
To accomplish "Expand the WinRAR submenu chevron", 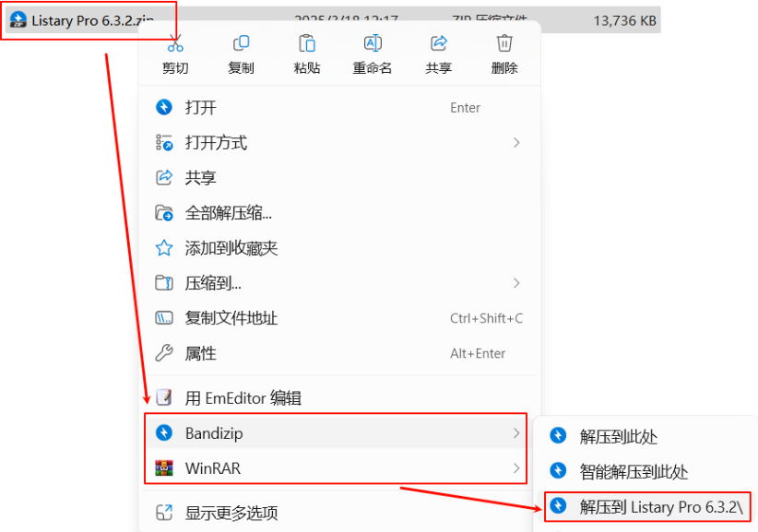I will pos(516,468).
